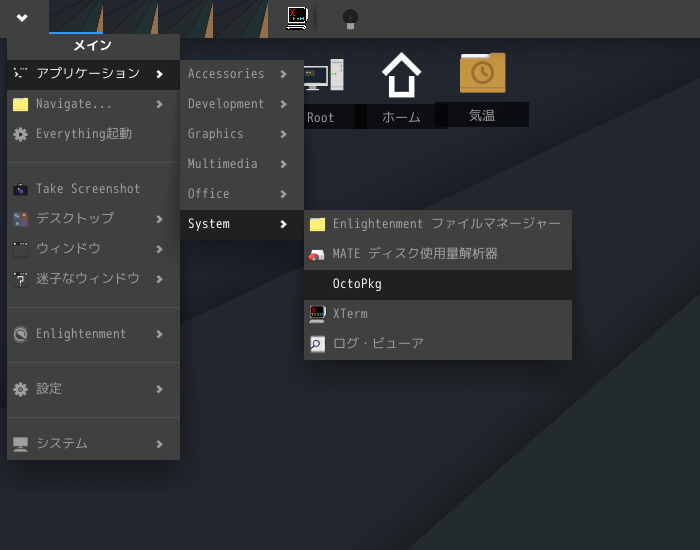The width and height of the screenshot is (700, 550).
Task: Click the MATE disk usage analyzer icon
Action: 317,254
